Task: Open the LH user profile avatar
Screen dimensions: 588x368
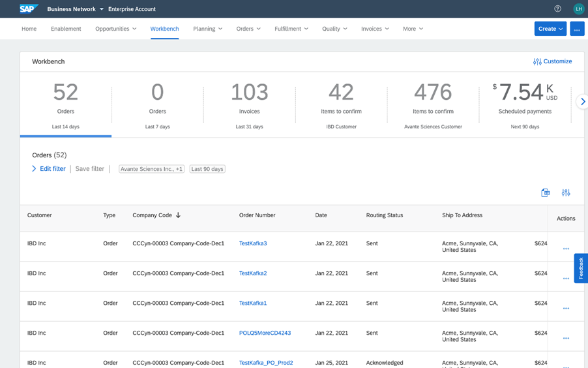Action: [578, 9]
